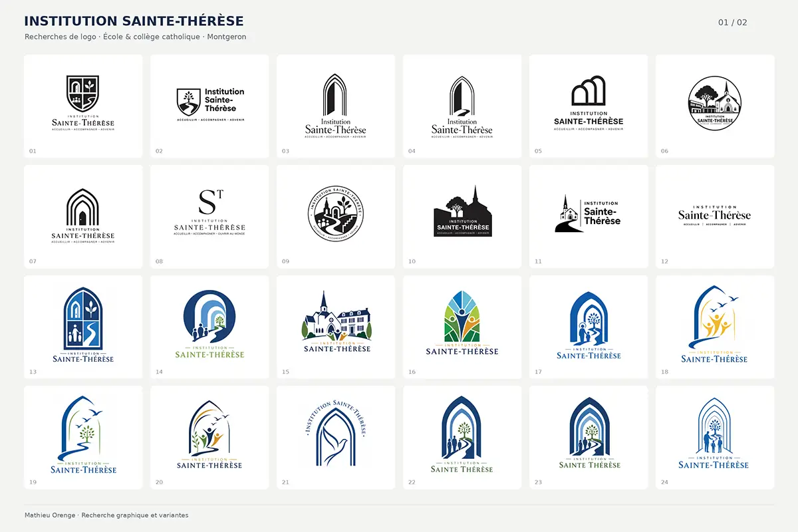Select subtitle Recherches de logo line
Image resolution: width=798 pixels, height=532 pixels.
coord(136,37)
